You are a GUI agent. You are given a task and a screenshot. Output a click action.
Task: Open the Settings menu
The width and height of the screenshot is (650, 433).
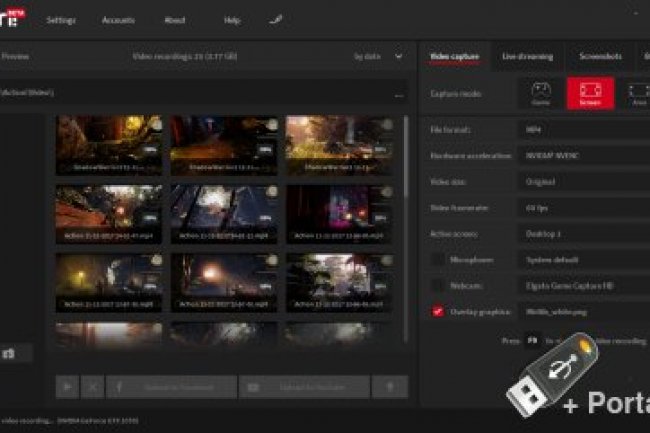[60, 20]
